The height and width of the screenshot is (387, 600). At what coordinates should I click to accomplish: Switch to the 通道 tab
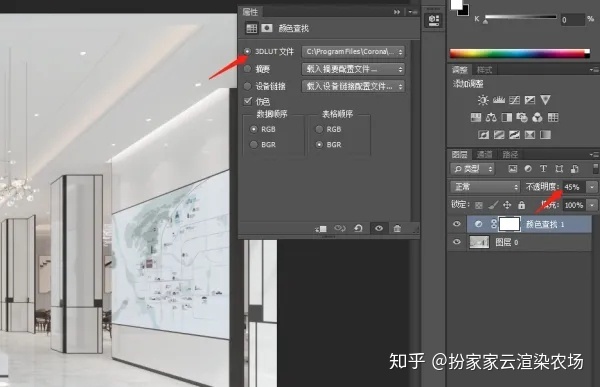tap(484, 155)
